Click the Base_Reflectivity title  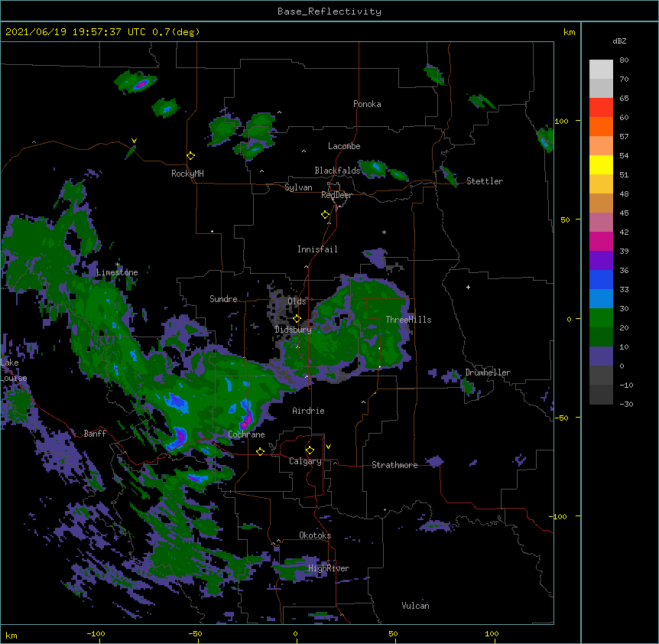[329, 11]
